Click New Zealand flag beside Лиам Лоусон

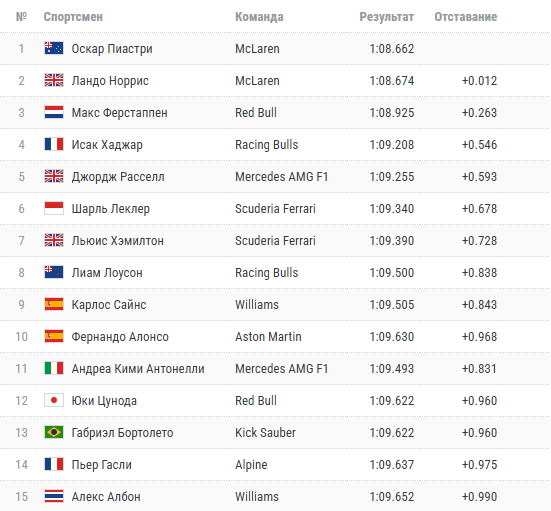point(54,272)
